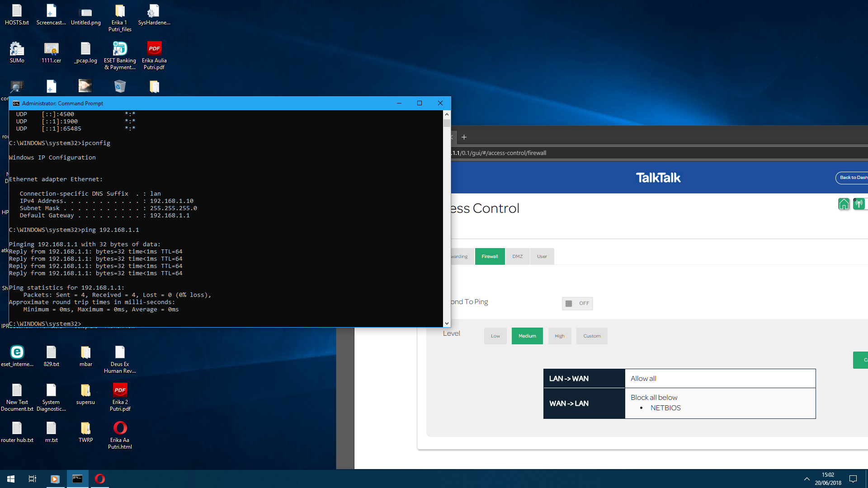Click the Opera icon in taskbar

coord(100,479)
